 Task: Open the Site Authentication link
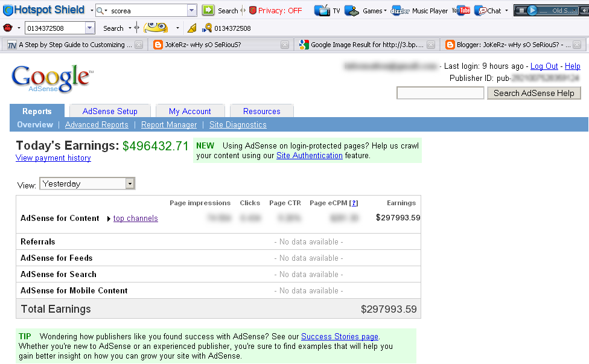[x=310, y=156]
